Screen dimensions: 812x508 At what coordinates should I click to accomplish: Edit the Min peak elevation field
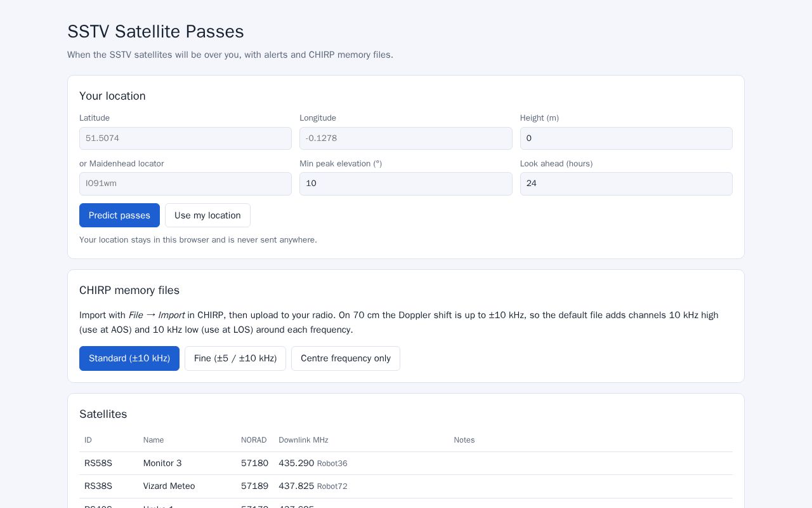point(406,184)
